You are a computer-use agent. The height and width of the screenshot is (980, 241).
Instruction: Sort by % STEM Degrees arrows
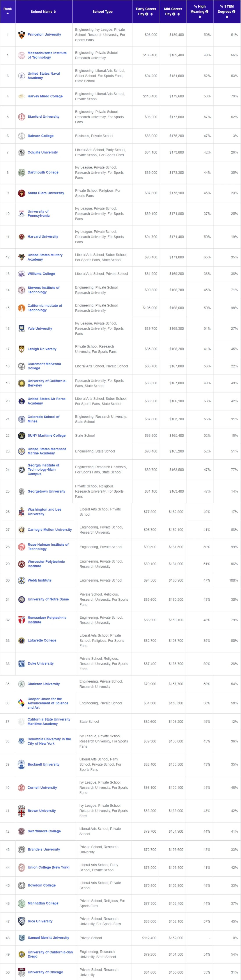227,17
